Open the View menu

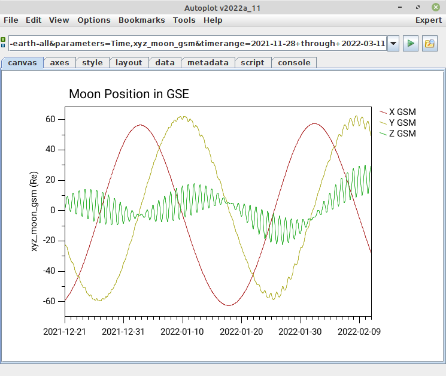pos(59,20)
